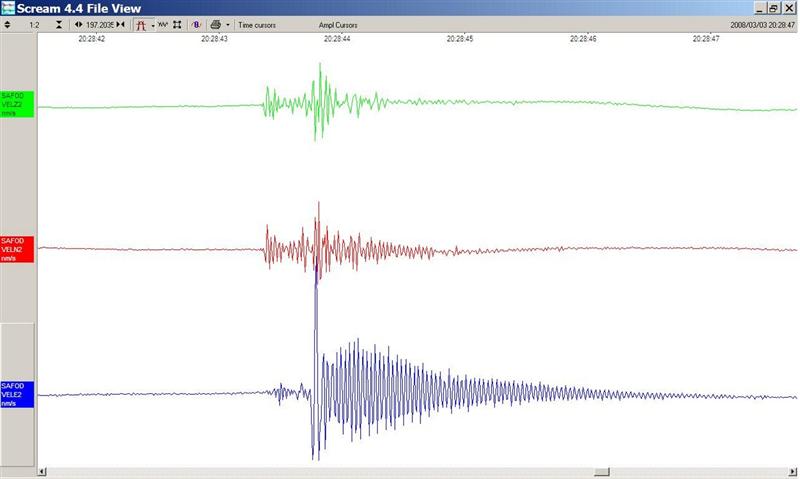Click the amplitude zoom hourglass icon
Screen dimensions: 800x479
58,24
